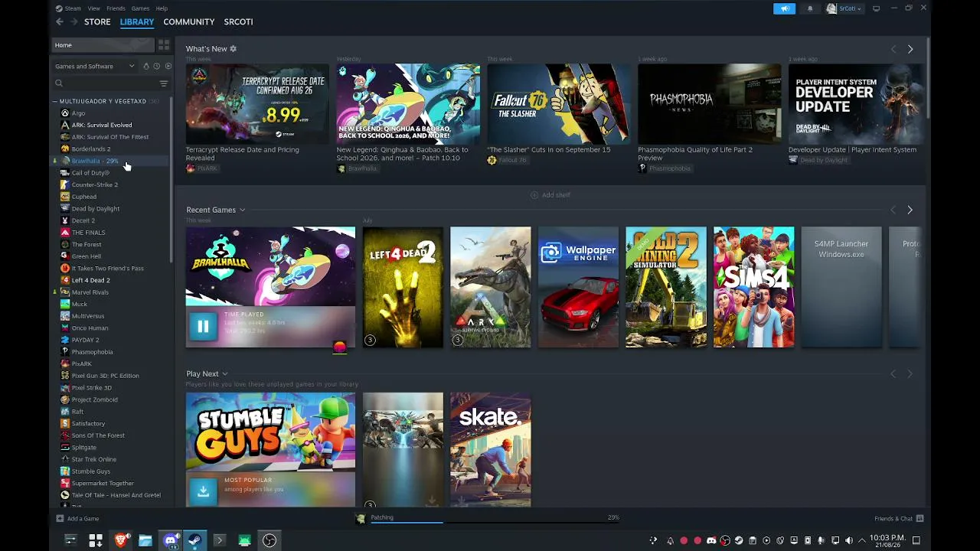Show next Recent Games items
The image size is (980, 551).
click(x=910, y=210)
